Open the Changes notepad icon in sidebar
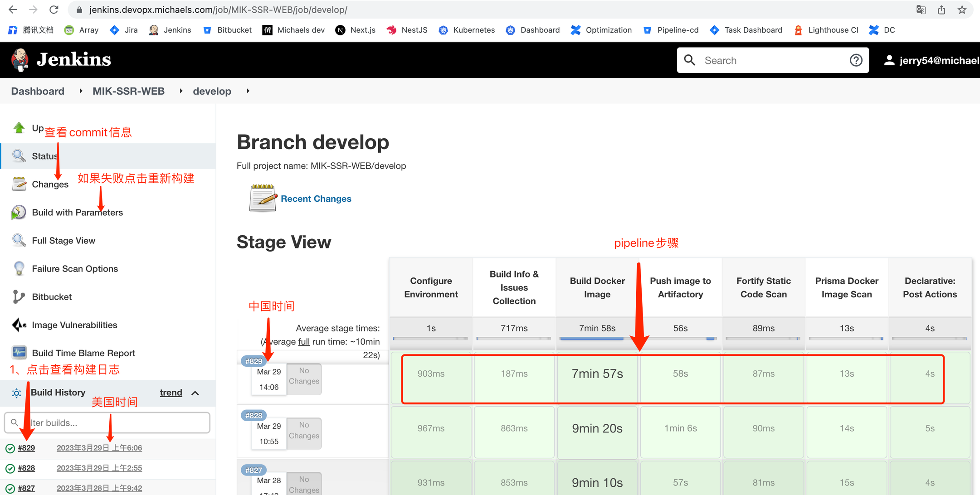Image resolution: width=980 pixels, height=495 pixels. point(19,184)
